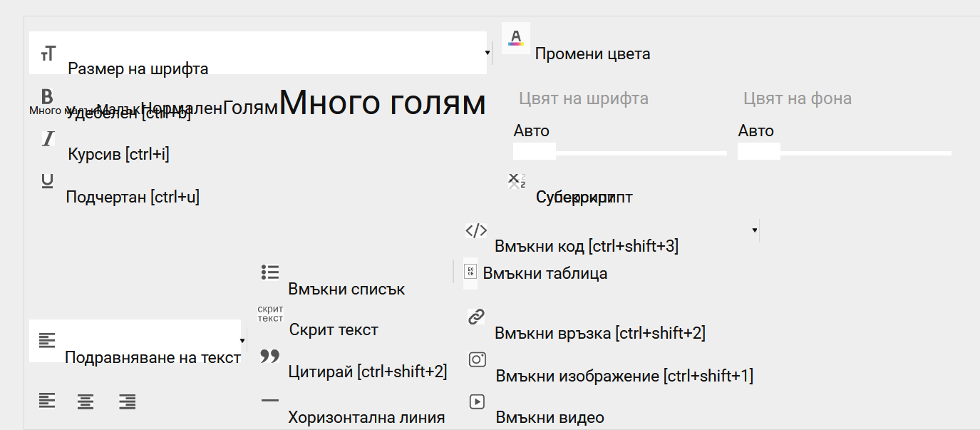This screenshot has height=430, width=980.
Task: Click the hidden text (Скрит текст) button
Action: click(x=270, y=314)
